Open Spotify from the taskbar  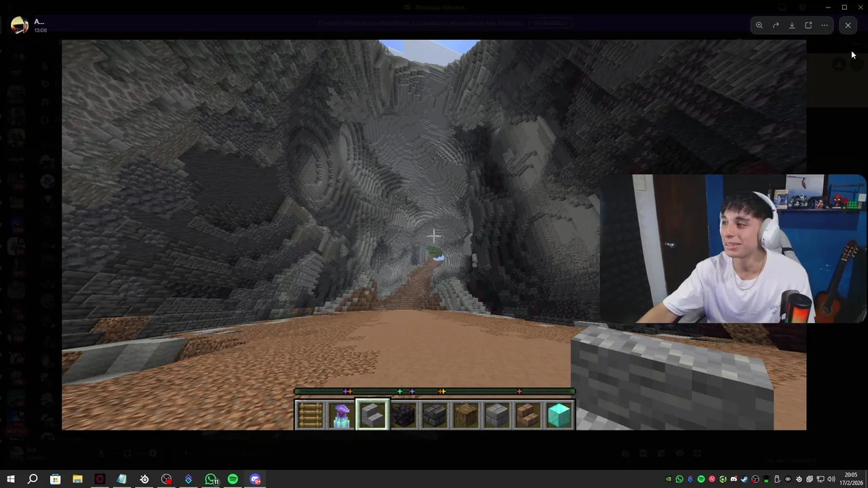click(x=233, y=479)
